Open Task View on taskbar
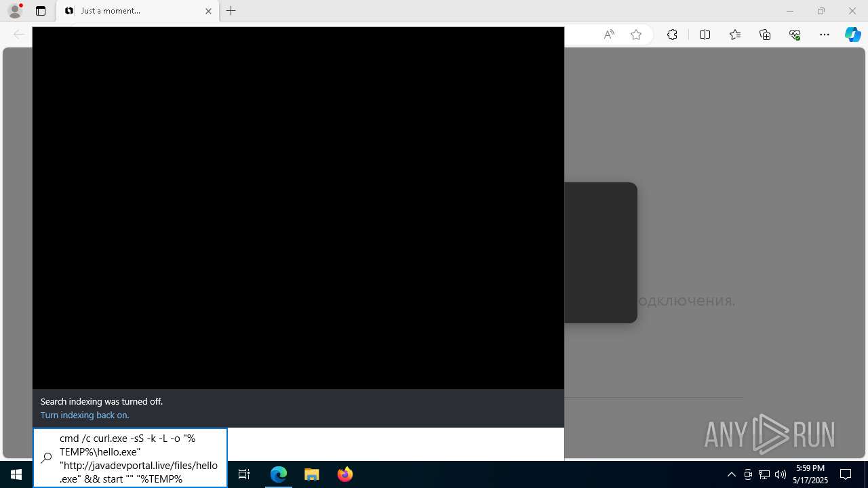868x488 pixels. pos(244,474)
